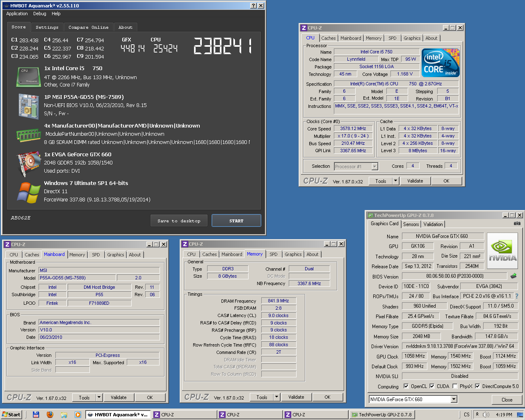
Task: Click Validate in the CPU-Z Processor window
Action: tap(415, 181)
